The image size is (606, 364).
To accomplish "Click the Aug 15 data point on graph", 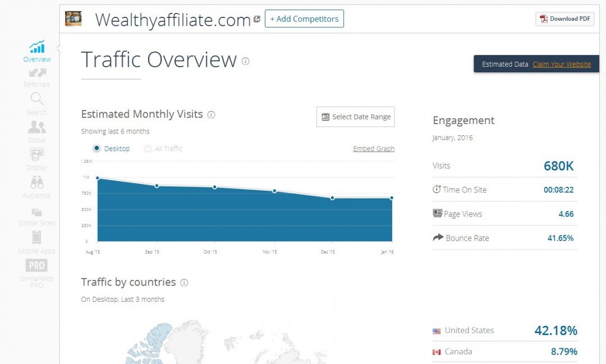I will tap(98, 178).
